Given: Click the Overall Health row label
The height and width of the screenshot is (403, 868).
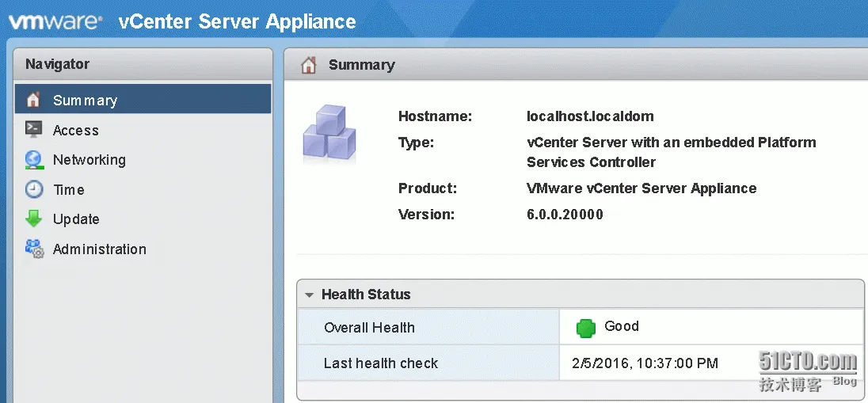Looking at the screenshot, I should (x=369, y=327).
